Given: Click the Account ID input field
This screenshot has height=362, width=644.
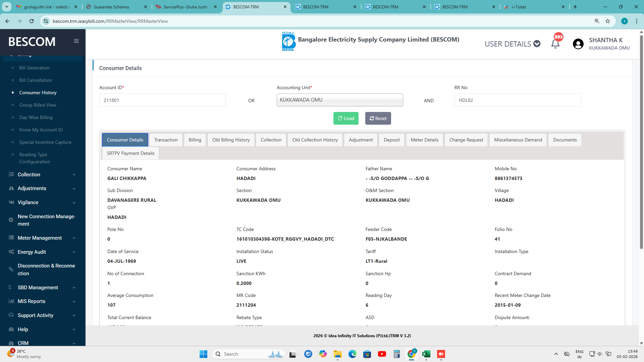Looking at the screenshot, I should [x=162, y=100].
